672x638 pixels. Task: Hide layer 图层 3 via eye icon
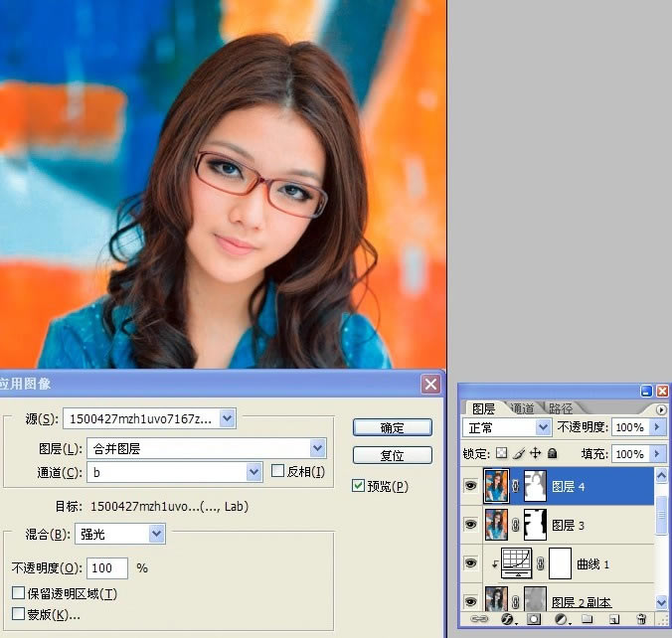[470, 525]
